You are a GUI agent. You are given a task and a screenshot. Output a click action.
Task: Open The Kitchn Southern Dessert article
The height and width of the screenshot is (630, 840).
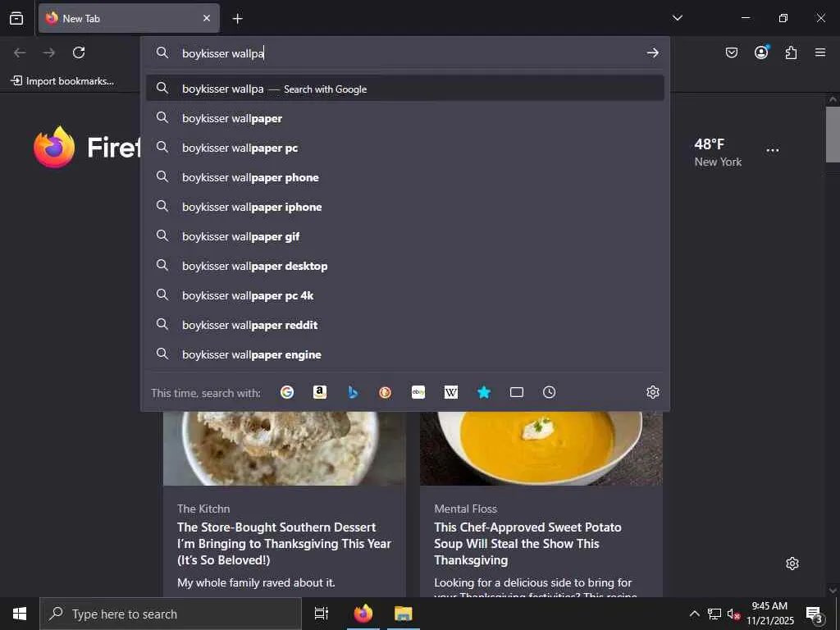pos(284,543)
